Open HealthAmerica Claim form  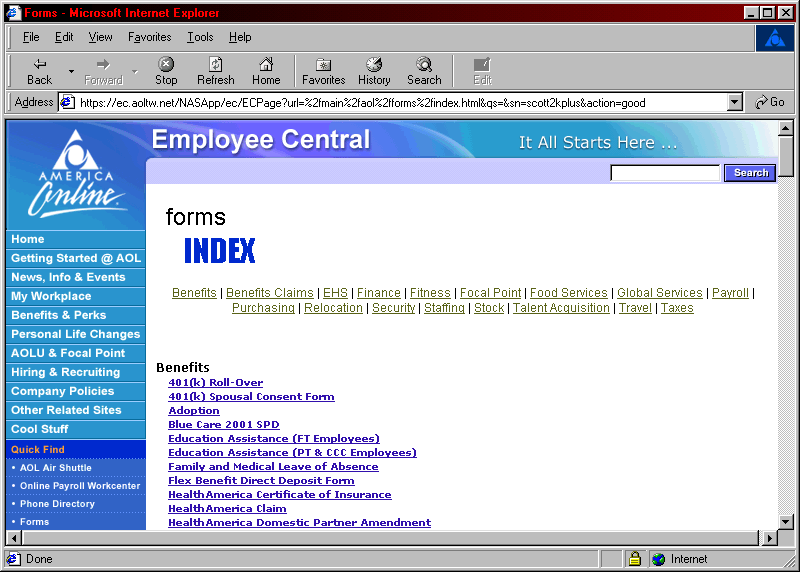tap(227, 509)
